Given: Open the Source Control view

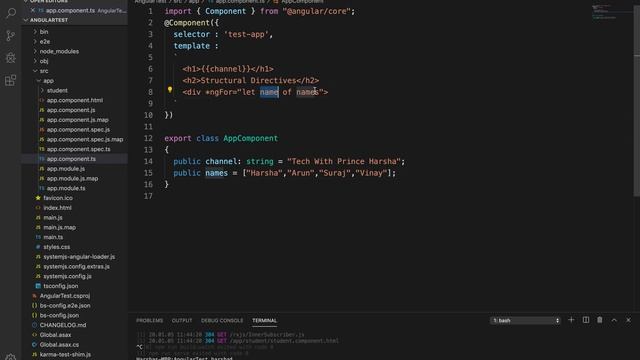Looking at the screenshot, I should [x=11, y=36].
